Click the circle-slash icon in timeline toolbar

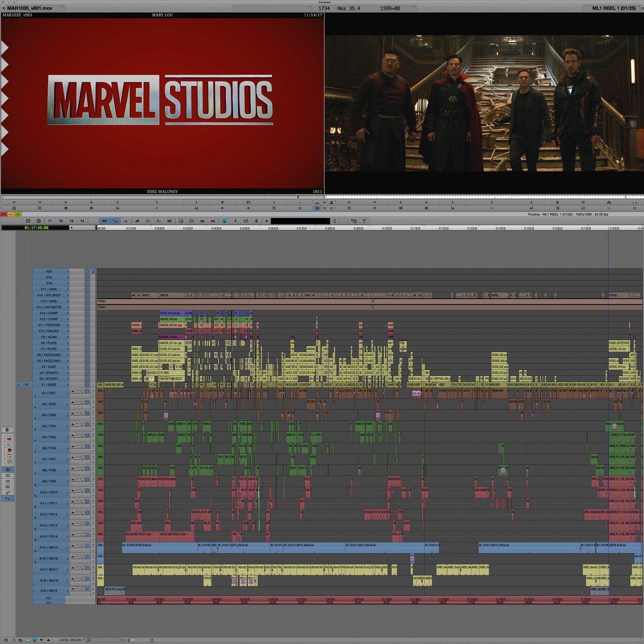(246, 221)
